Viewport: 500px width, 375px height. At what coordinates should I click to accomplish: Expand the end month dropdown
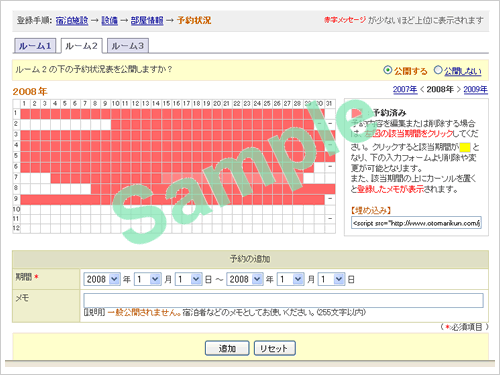click(x=290, y=279)
